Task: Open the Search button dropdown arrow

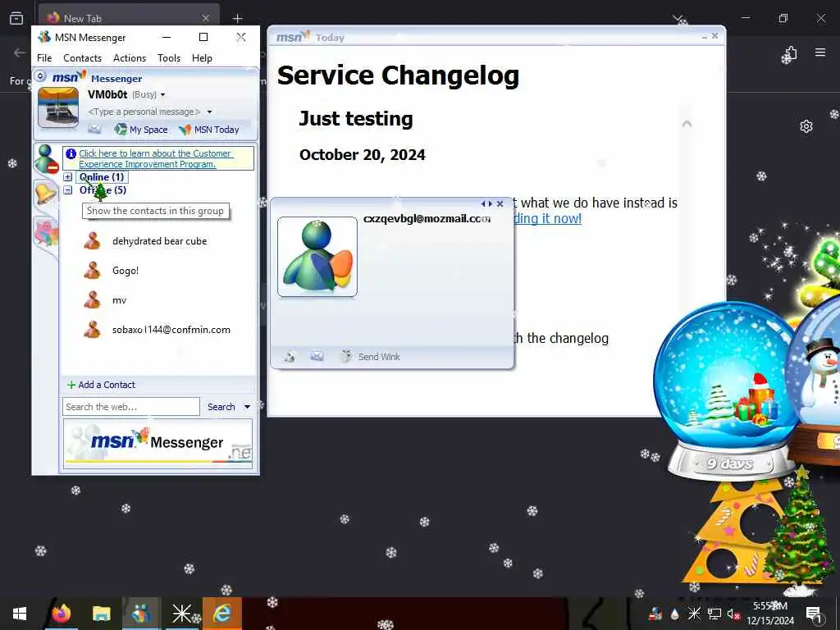Action: pos(247,407)
